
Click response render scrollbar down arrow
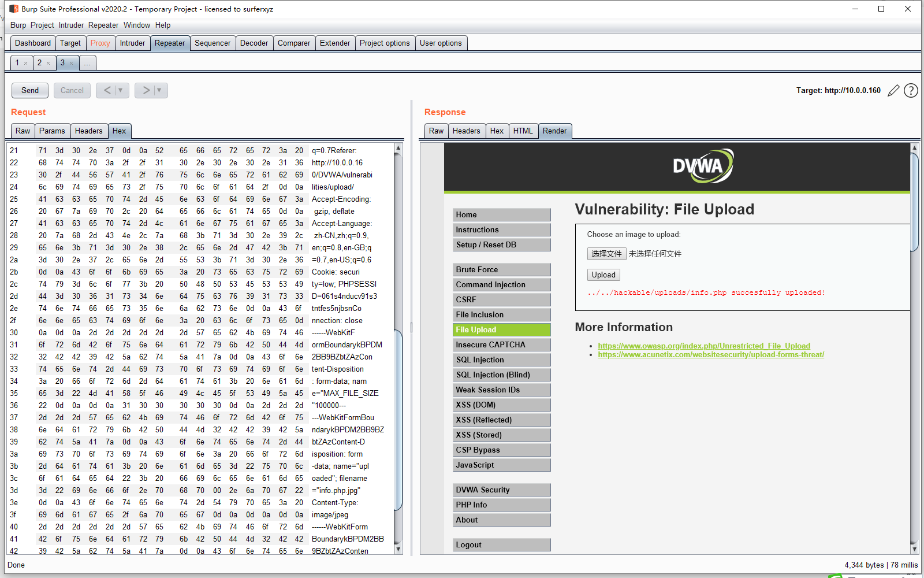(914, 549)
